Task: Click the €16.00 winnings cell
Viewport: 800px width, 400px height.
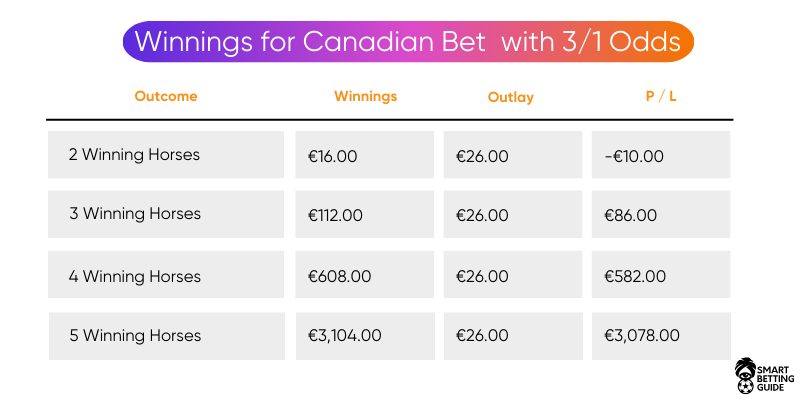Action: click(x=365, y=155)
